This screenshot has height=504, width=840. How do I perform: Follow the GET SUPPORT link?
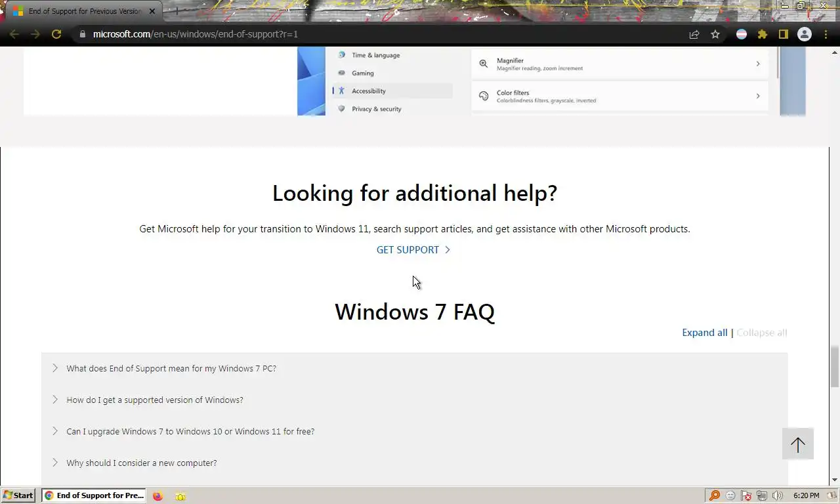(413, 249)
